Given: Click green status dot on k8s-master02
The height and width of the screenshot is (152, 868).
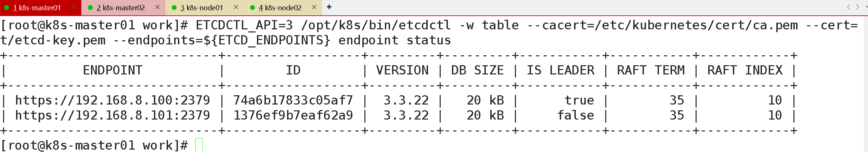Looking at the screenshot, I should (x=90, y=8).
